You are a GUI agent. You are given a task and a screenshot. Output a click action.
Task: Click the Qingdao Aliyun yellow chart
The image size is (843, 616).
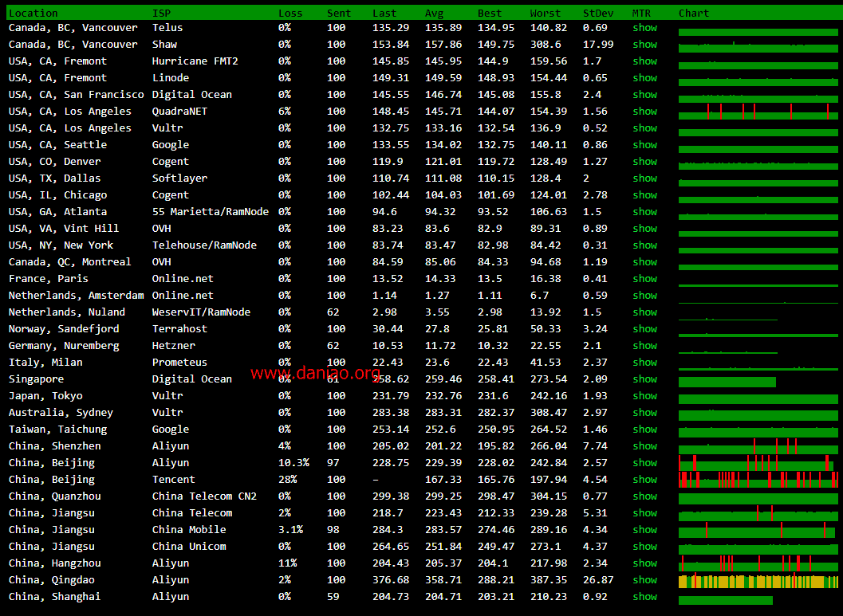click(x=758, y=581)
